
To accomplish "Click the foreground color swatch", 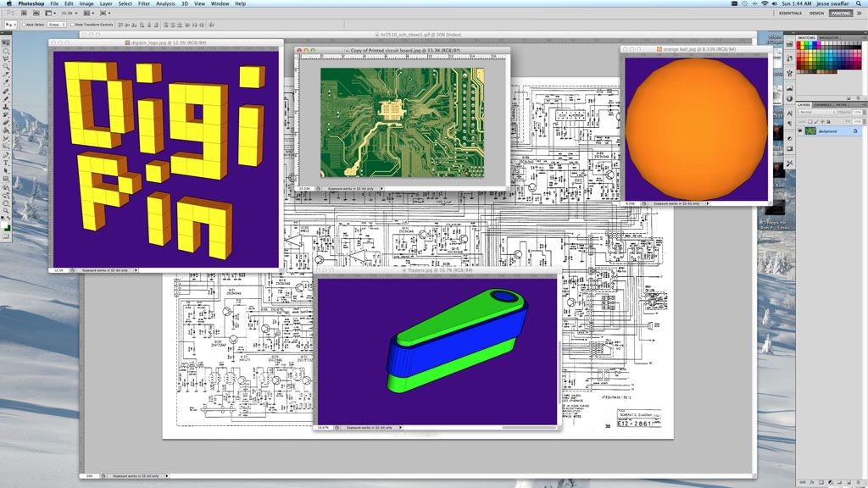I will pyautogui.click(x=4, y=223).
